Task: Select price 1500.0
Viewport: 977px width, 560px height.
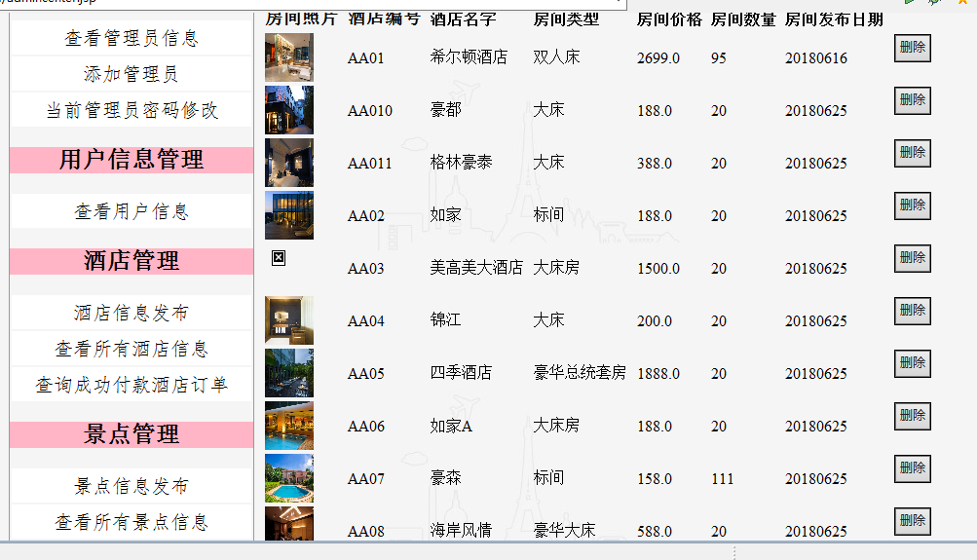Action: click(x=658, y=269)
